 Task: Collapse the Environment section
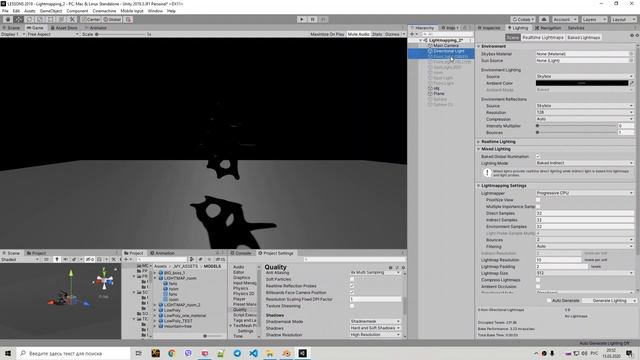click(x=479, y=46)
